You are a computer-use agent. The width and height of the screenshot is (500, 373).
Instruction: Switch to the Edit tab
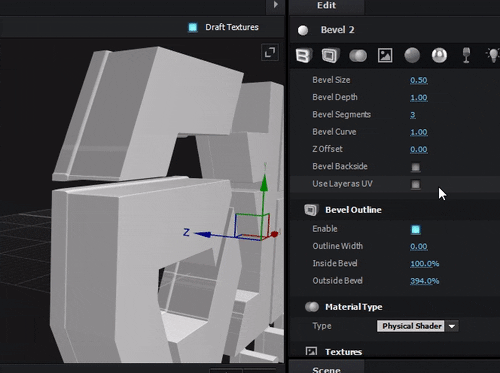pos(327,6)
